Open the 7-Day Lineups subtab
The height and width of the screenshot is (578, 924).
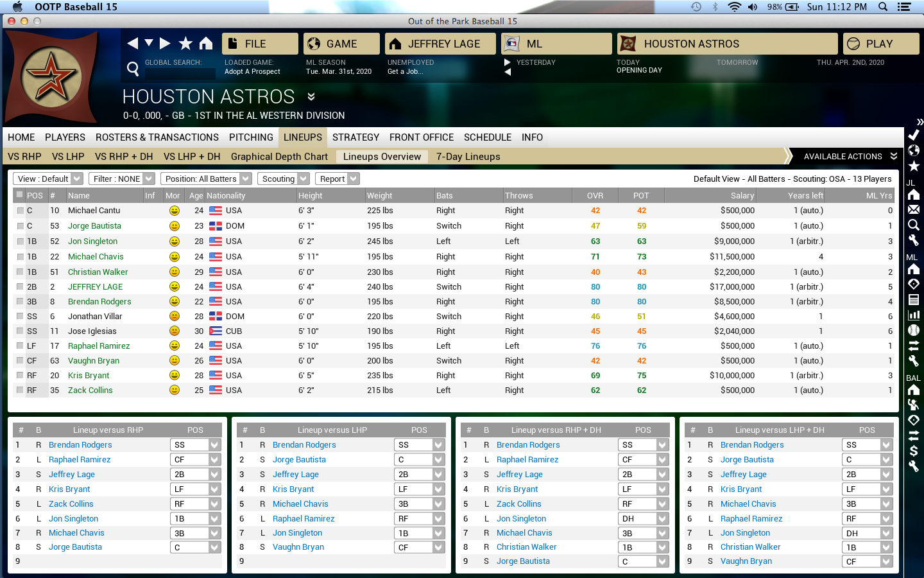pyautogui.click(x=468, y=157)
